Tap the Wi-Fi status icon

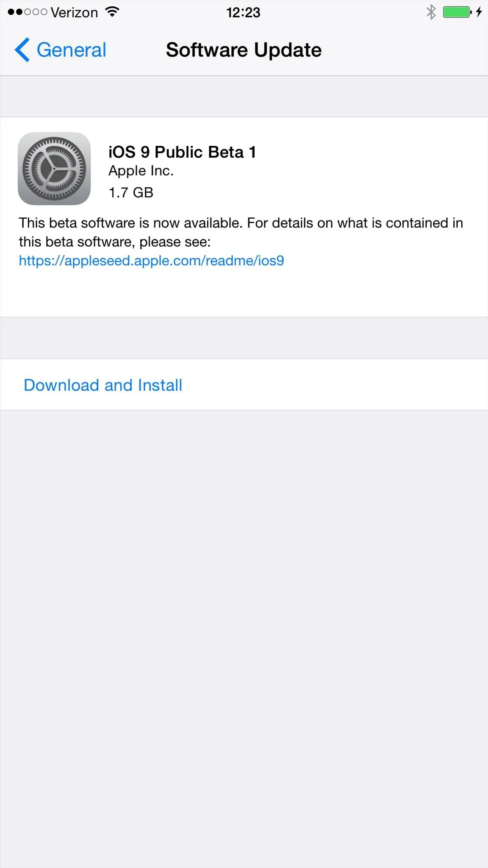click(x=112, y=12)
